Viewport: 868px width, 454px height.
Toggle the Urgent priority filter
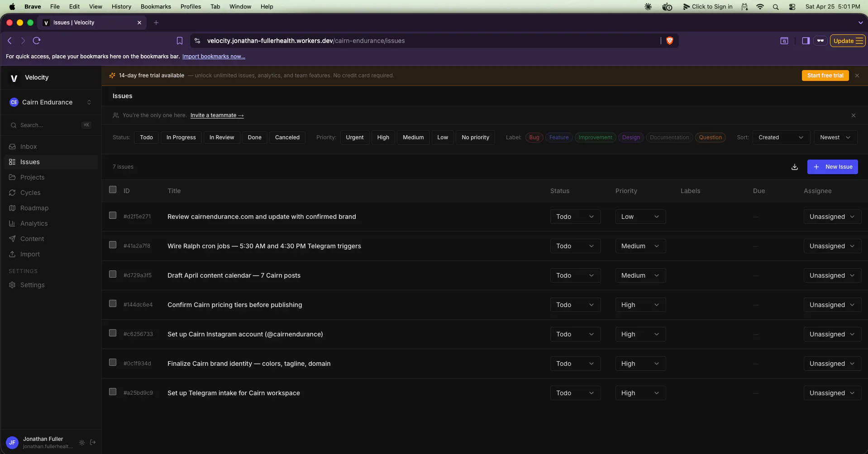pos(355,137)
